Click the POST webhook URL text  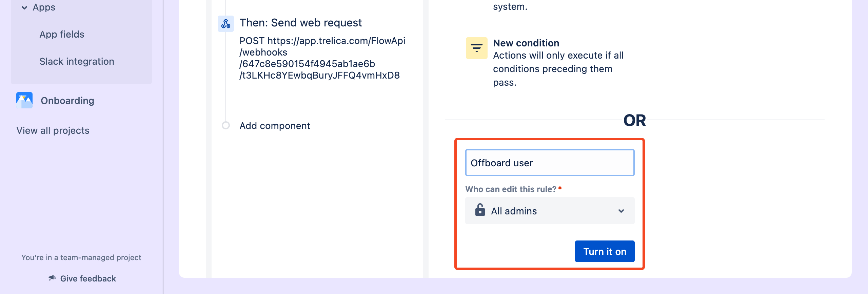click(x=322, y=58)
